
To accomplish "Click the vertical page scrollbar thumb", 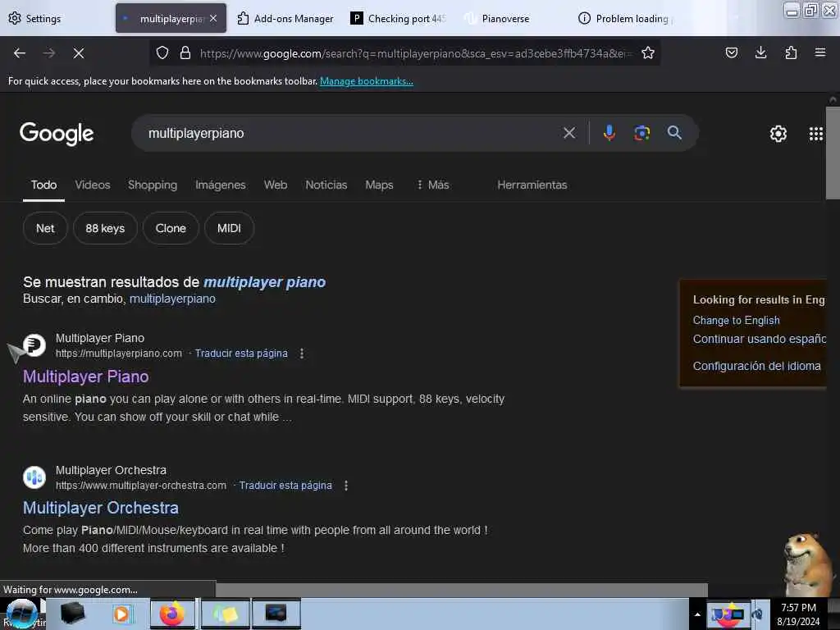I will 833,153.
